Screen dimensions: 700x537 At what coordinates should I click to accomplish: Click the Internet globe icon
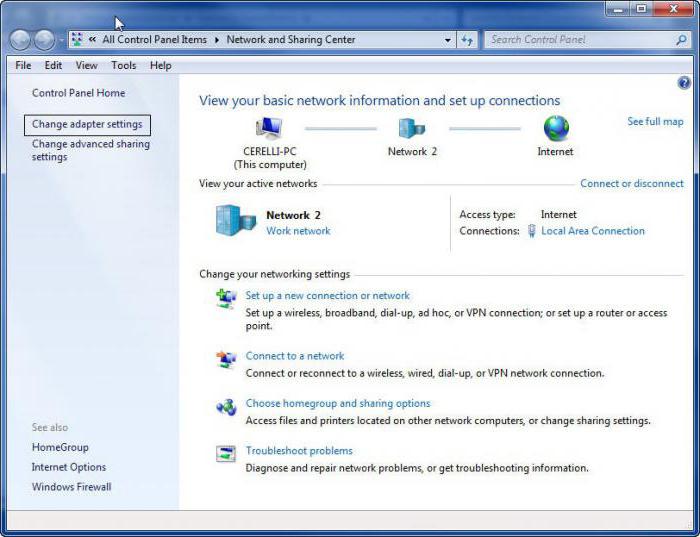[x=556, y=128]
